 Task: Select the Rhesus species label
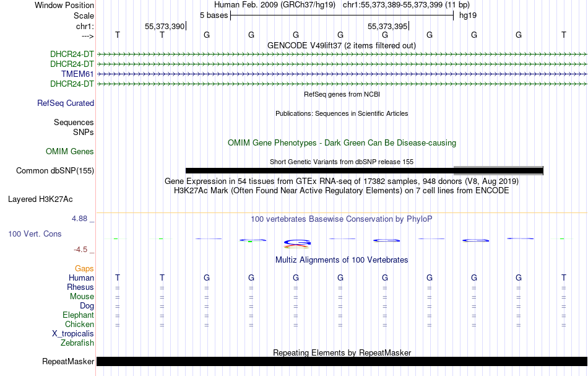(x=80, y=287)
